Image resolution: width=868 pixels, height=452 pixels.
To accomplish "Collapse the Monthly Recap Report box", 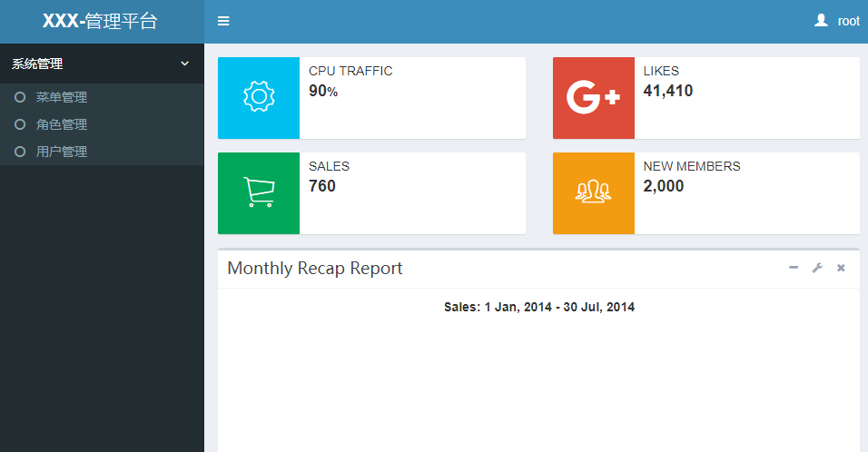I will (x=794, y=268).
